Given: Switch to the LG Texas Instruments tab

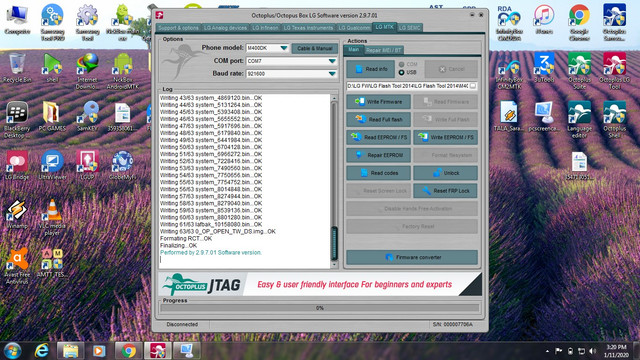Looking at the screenshot, I should [308, 28].
